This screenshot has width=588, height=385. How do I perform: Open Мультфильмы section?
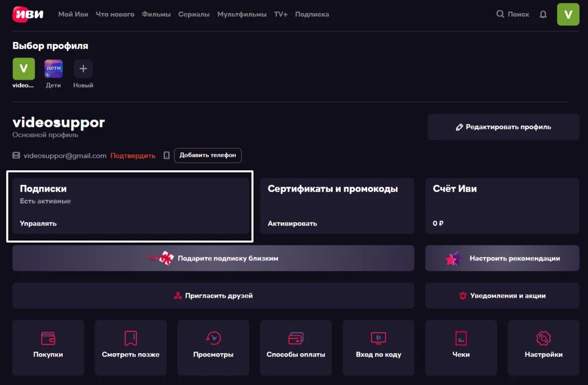click(242, 14)
